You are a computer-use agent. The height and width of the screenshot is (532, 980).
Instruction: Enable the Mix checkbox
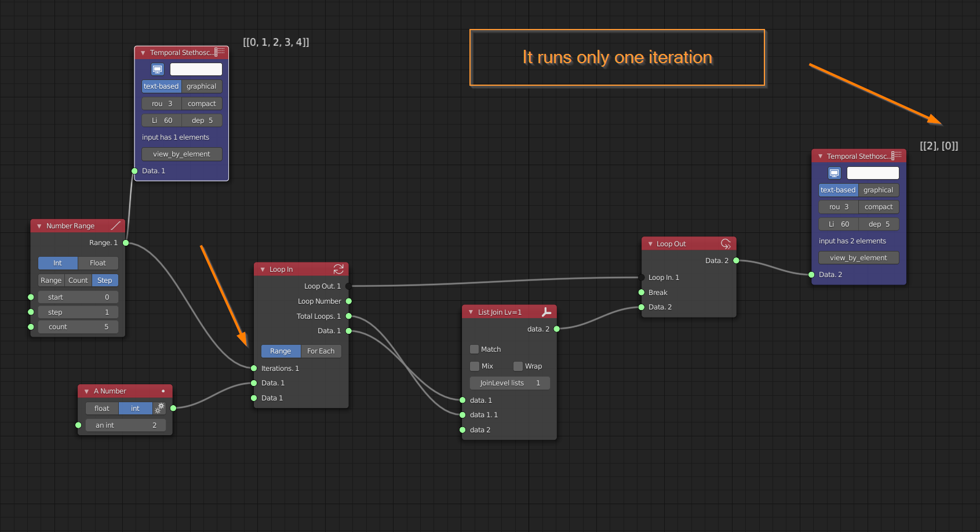pyautogui.click(x=475, y=366)
